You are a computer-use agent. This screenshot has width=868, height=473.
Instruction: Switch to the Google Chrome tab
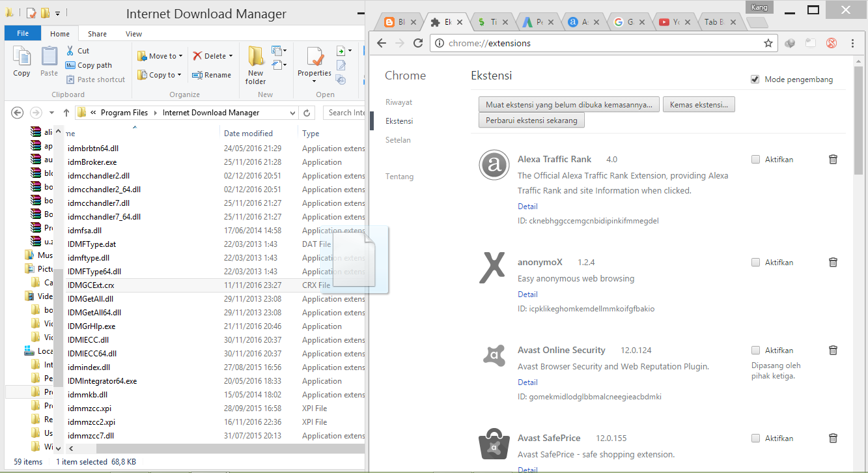click(x=628, y=22)
